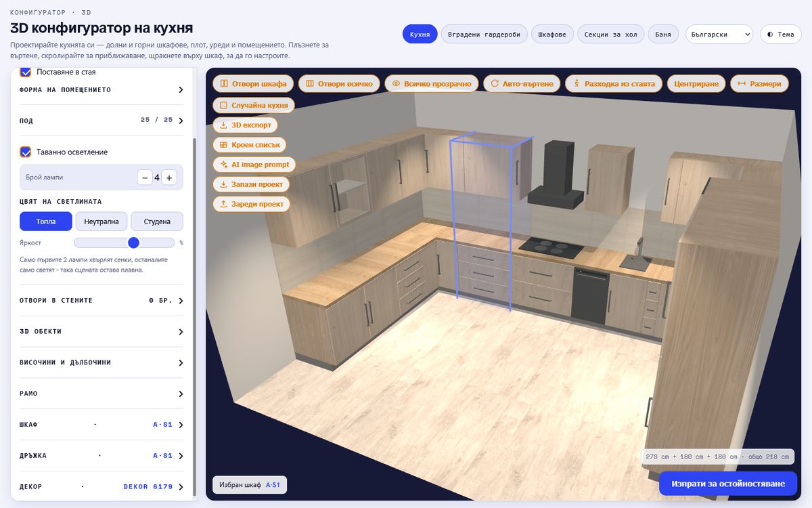The image size is (812, 508).
Task: Click Запази проект save icon button
Action: click(251, 184)
